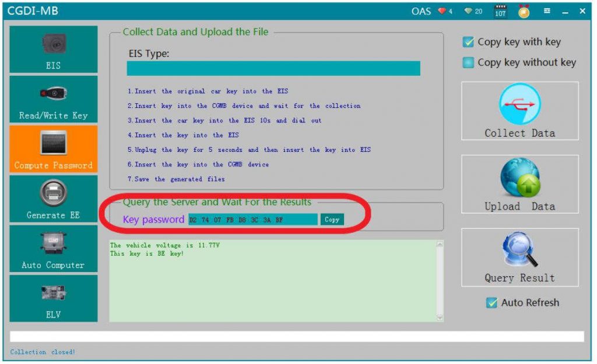Image resolution: width=597 pixels, height=364 pixels.
Task: Click the gold medal icon
Action: [x=524, y=12]
